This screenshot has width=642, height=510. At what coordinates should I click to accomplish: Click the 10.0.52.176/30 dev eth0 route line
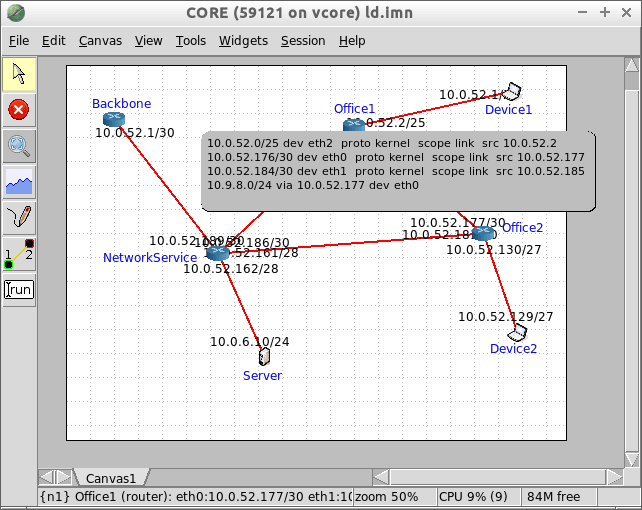(x=396, y=157)
